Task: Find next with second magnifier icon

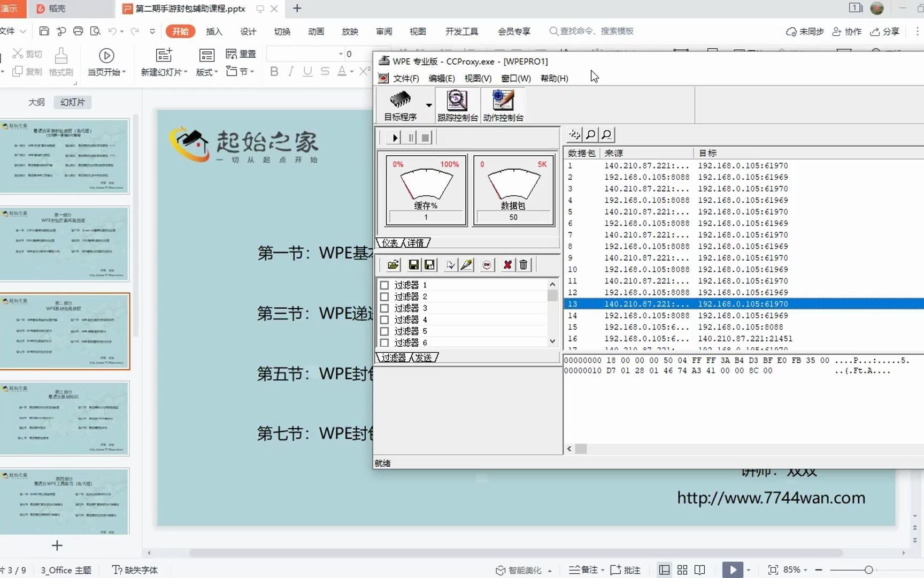Action: (x=607, y=134)
